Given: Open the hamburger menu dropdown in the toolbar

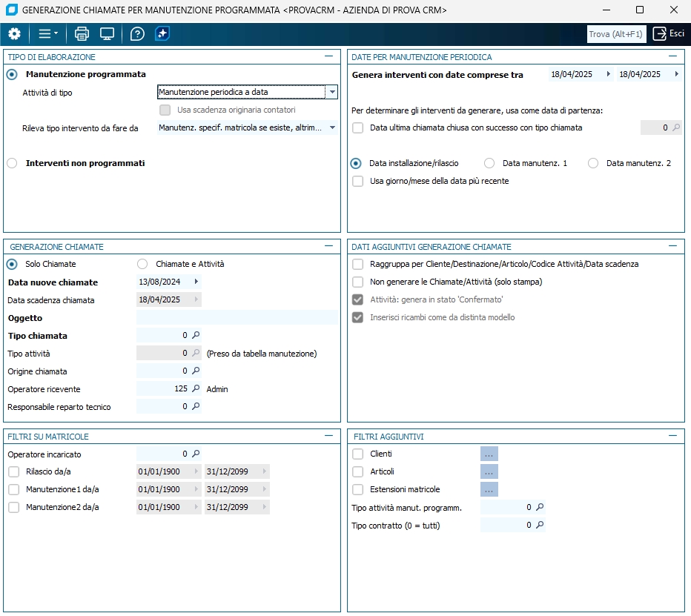Looking at the screenshot, I should point(48,34).
